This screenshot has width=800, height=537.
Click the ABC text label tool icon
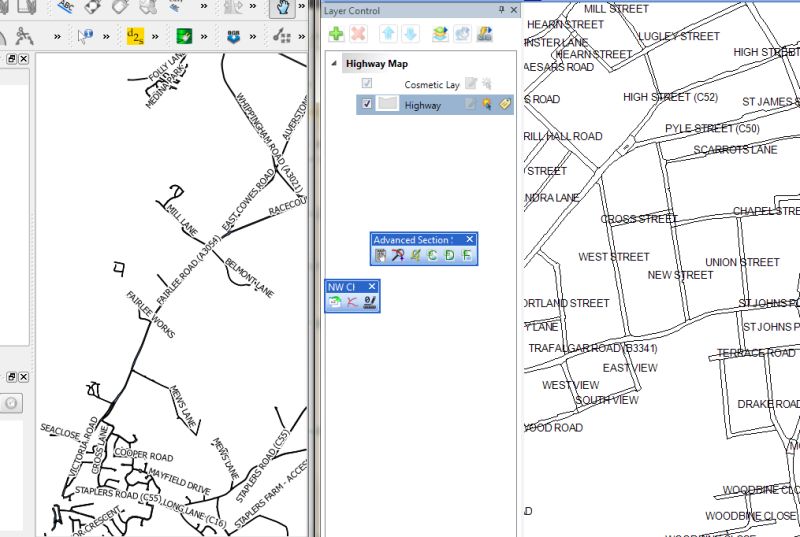click(66, 6)
